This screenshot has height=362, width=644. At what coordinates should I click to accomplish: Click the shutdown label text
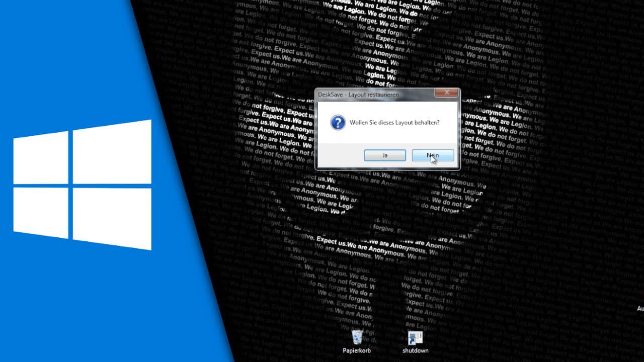(416, 350)
